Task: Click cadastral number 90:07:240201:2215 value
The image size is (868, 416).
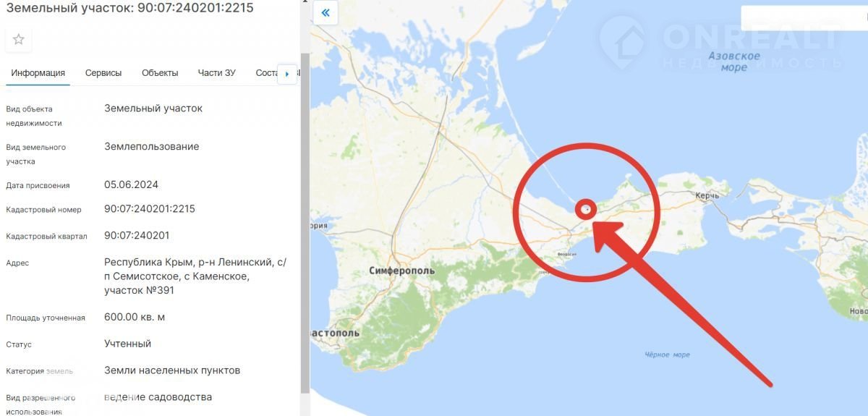Action: point(150,209)
